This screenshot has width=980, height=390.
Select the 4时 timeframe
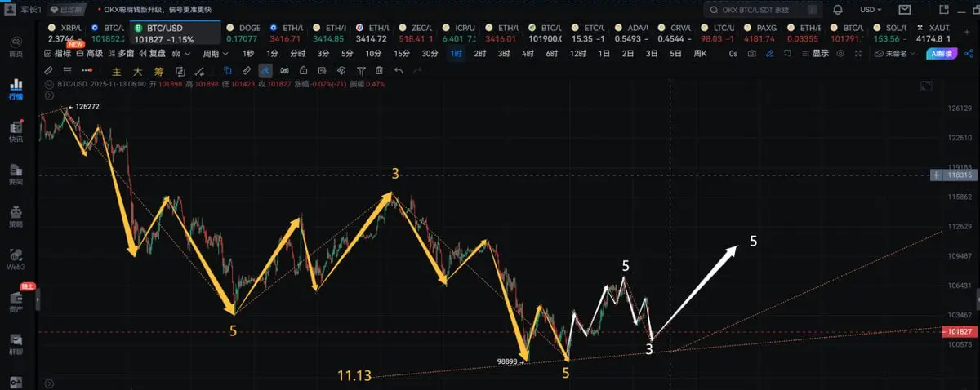point(528,53)
